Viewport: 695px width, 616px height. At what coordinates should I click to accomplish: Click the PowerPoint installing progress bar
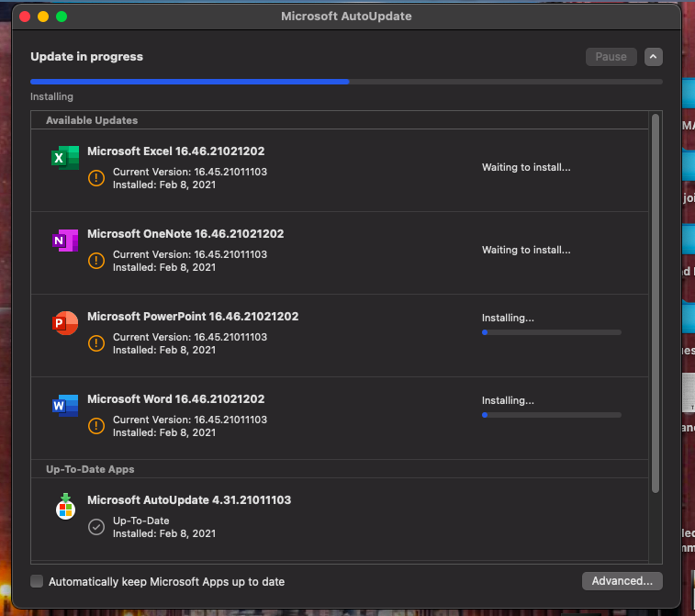[552, 332]
